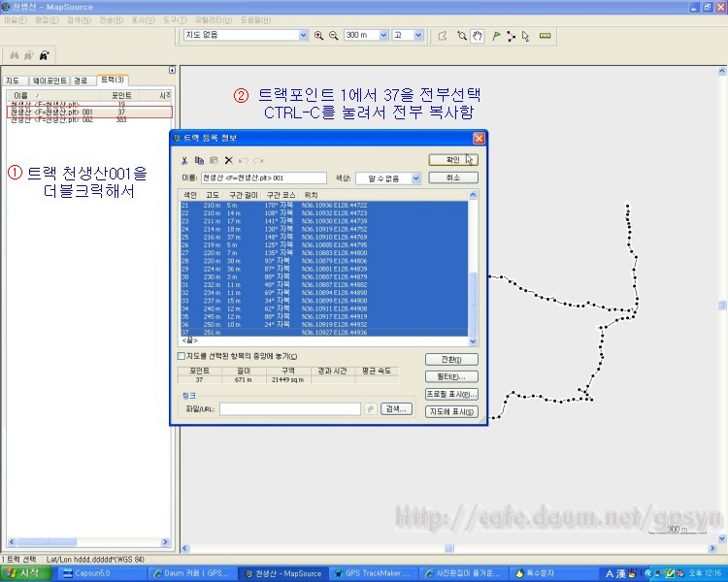Screen dimensions: 728x582
Task: Select the arrow selection tool
Action: 525,36
